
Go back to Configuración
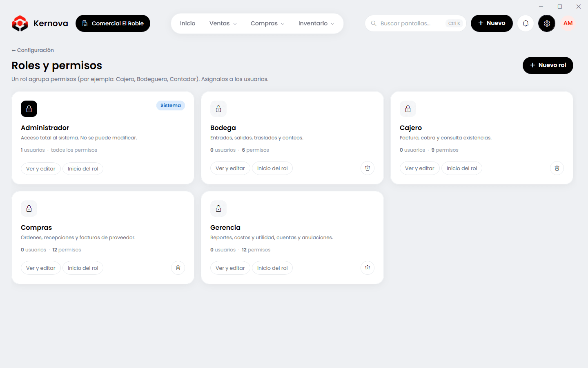pyautogui.click(x=33, y=50)
